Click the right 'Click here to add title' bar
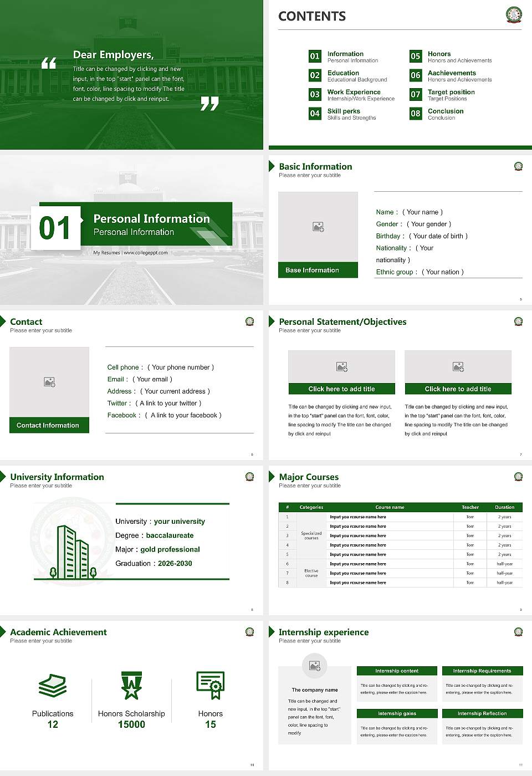 point(458,389)
